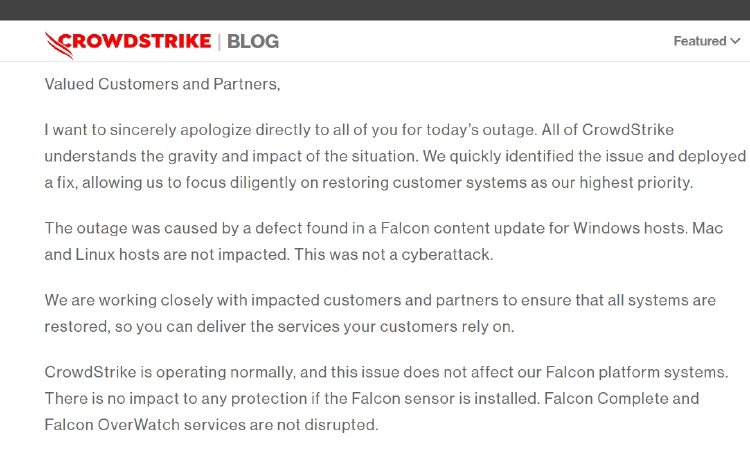
Task: Click the dark bar above the header
Action: click(x=375, y=10)
